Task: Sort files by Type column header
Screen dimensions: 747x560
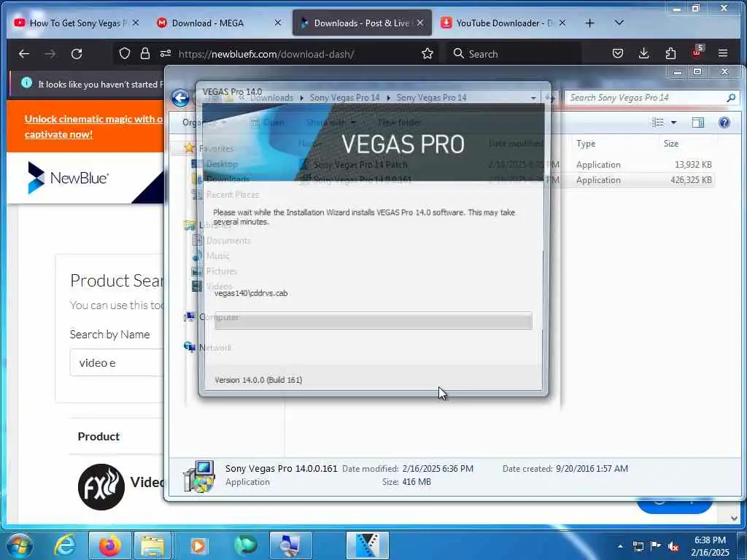Action: [x=586, y=144]
